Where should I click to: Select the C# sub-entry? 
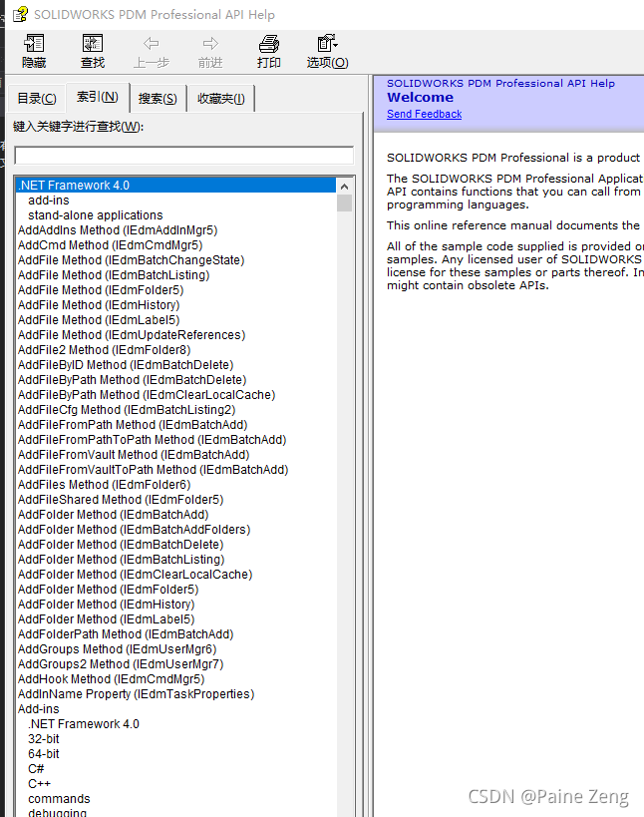click(x=36, y=768)
